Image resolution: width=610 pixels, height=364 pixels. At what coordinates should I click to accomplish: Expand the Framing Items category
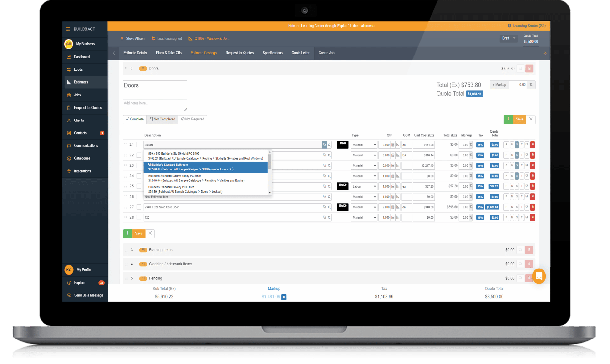click(329, 250)
